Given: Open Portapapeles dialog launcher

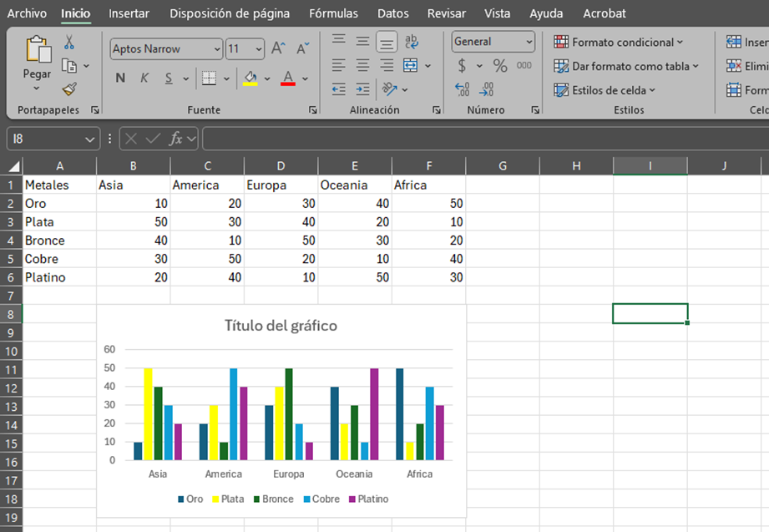Looking at the screenshot, I should tap(94, 110).
